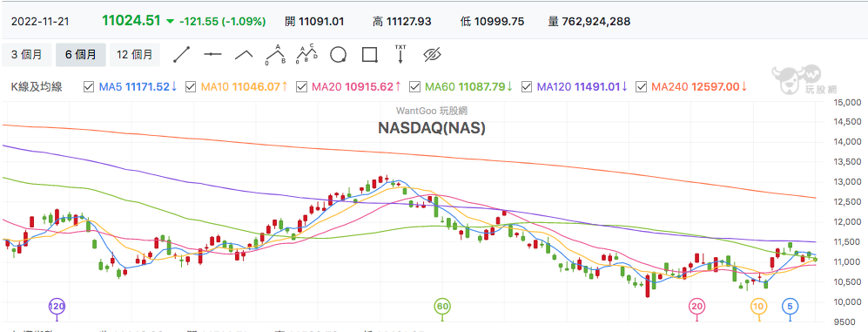
Task: Uncheck the MA10 checkbox
Action: point(191,86)
